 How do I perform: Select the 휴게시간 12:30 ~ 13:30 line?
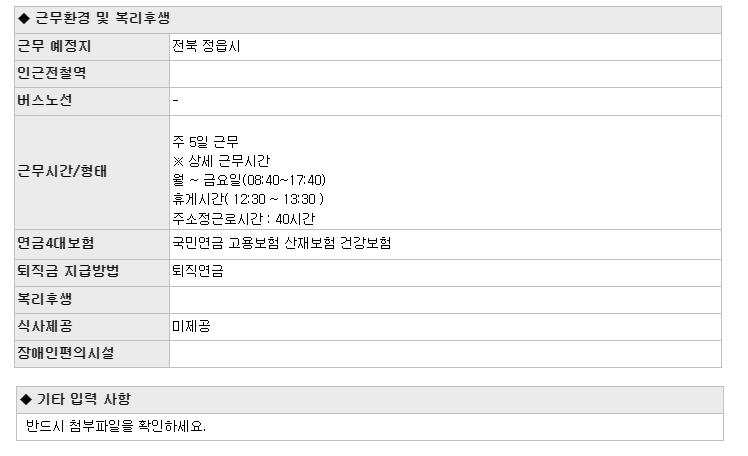coord(248,199)
